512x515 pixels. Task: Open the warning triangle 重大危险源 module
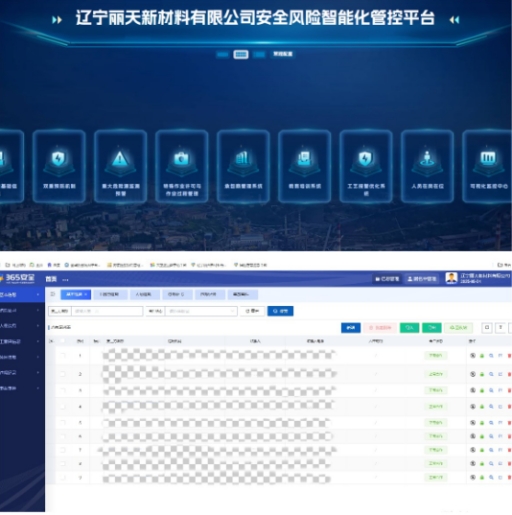120,166
